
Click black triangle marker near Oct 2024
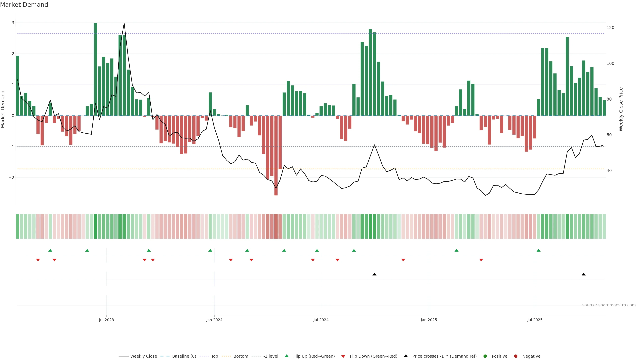[x=374, y=274]
